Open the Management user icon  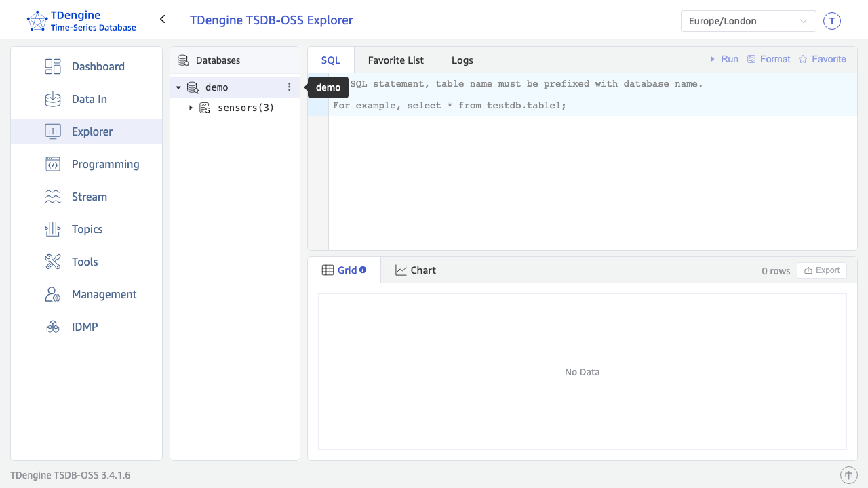[x=53, y=294]
